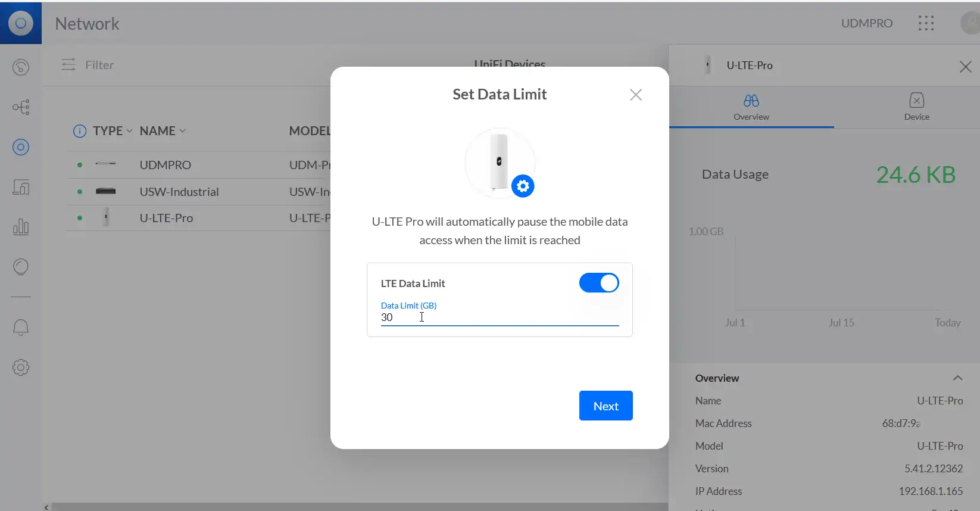The height and width of the screenshot is (511, 980).
Task: Select the Overview tab
Action: [x=751, y=107]
